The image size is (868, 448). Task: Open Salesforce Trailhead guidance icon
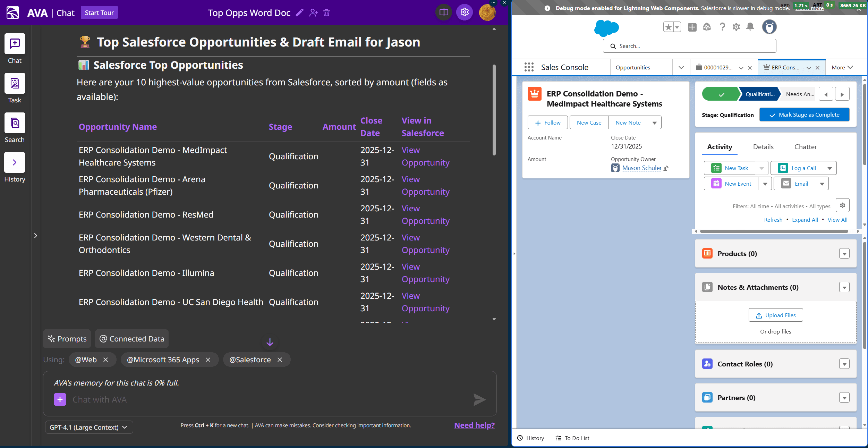[707, 27]
